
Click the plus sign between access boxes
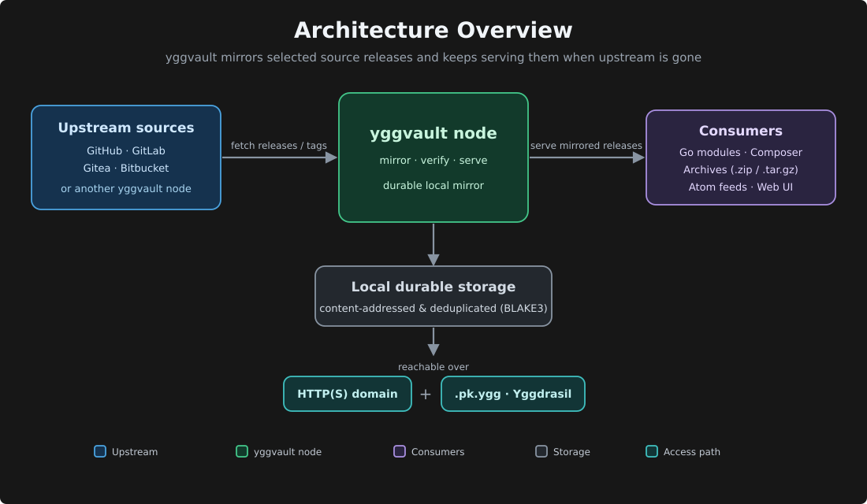425,394
